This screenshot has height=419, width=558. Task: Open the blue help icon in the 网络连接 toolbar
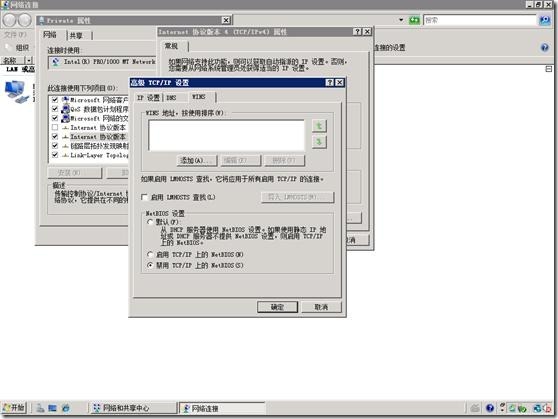[x=544, y=47]
